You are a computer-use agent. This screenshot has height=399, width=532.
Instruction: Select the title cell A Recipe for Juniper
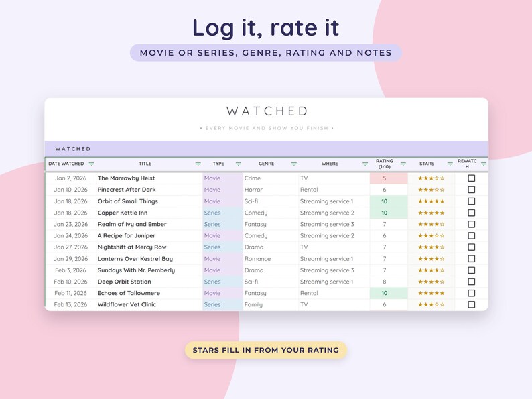click(149, 235)
